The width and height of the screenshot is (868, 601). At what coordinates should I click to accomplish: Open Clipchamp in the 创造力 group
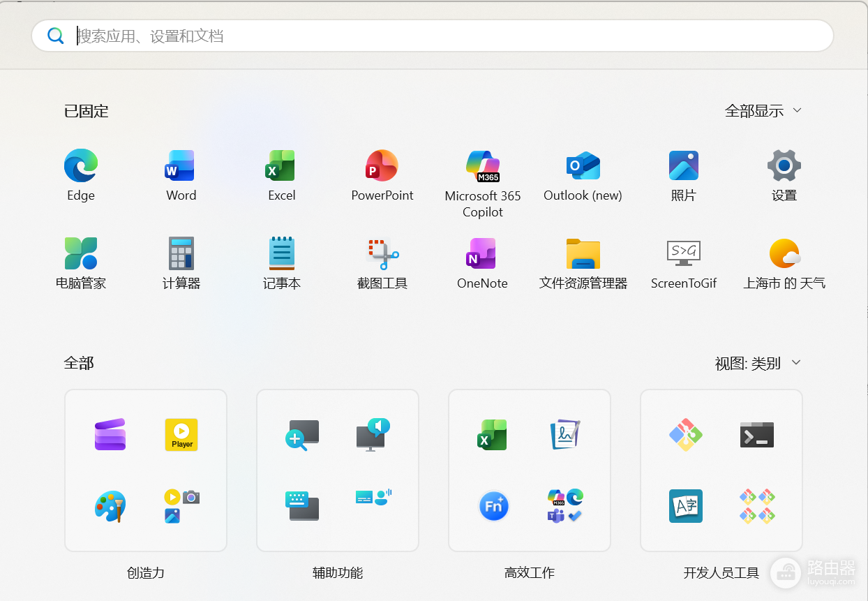point(110,434)
